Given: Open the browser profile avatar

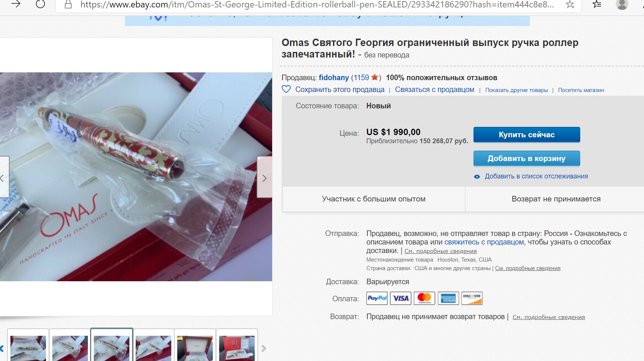Looking at the screenshot, I should (622, 4).
